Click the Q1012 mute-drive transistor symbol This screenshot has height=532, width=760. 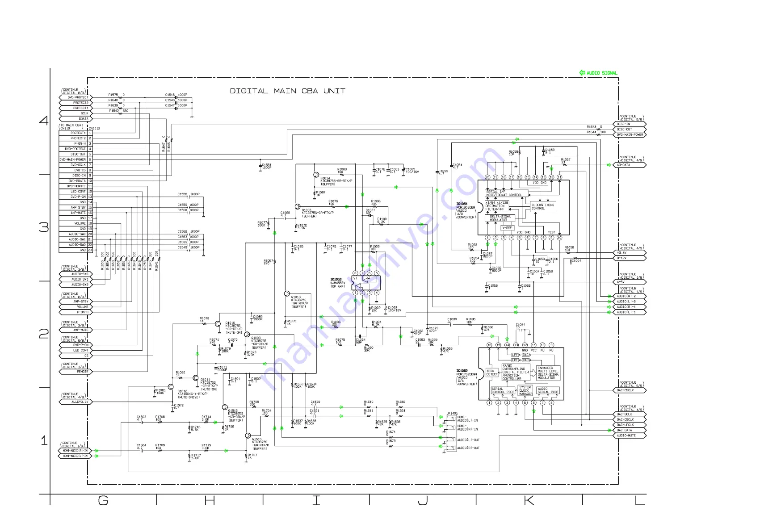[171, 387]
